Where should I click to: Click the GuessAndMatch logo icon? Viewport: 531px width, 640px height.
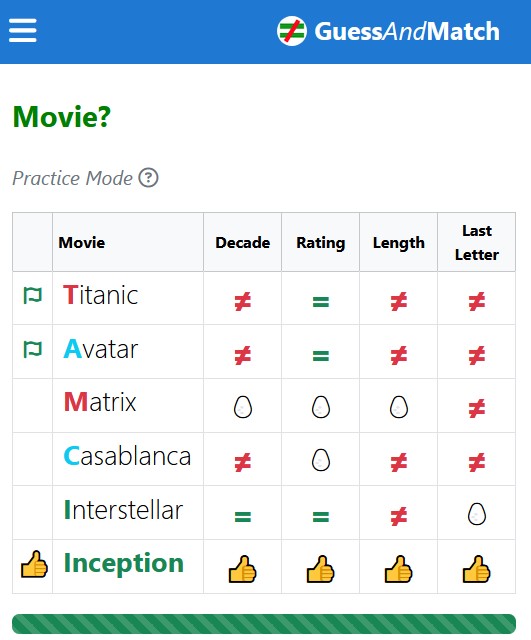[291, 31]
